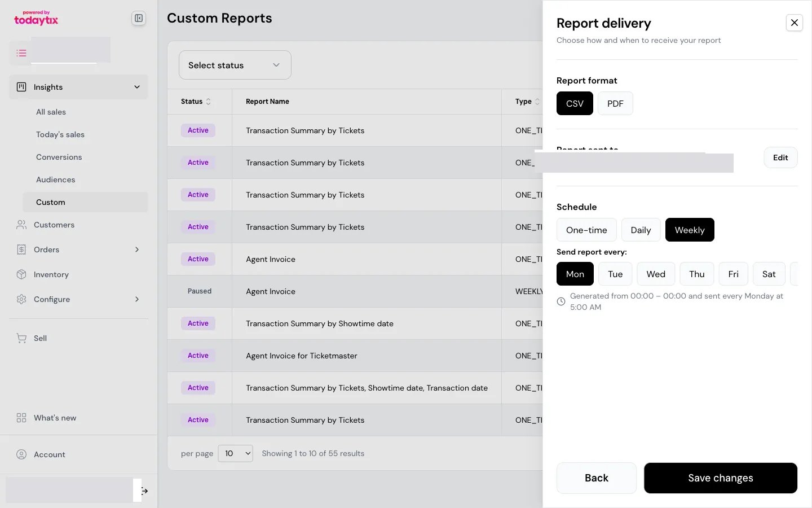Click the Orders receipt icon
812x508 pixels.
pyautogui.click(x=21, y=249)
